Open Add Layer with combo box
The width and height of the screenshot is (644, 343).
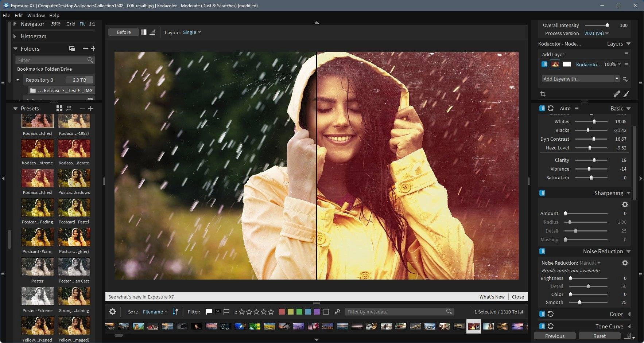point(581,79)
